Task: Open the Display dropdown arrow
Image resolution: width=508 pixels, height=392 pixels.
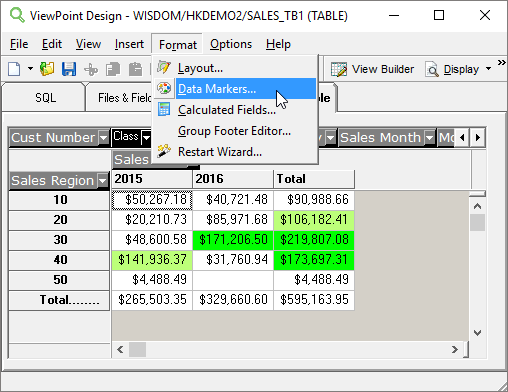Action: coord(488,69)
